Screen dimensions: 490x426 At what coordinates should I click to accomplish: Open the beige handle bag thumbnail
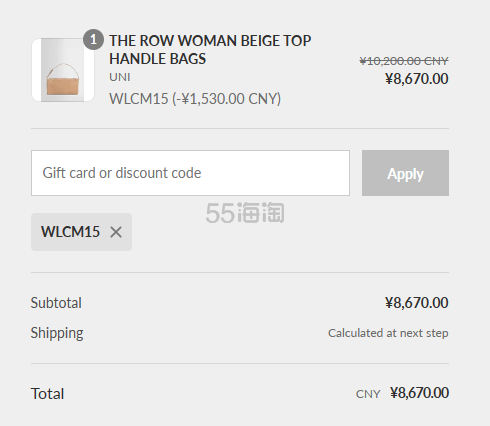pos(63,70)
